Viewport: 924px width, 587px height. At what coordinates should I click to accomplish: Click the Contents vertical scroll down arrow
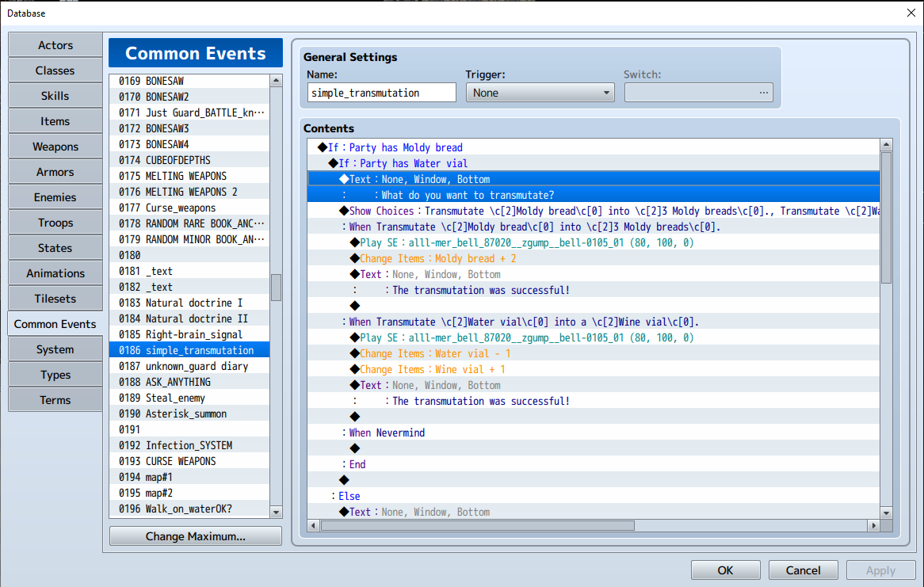[886, 513]
